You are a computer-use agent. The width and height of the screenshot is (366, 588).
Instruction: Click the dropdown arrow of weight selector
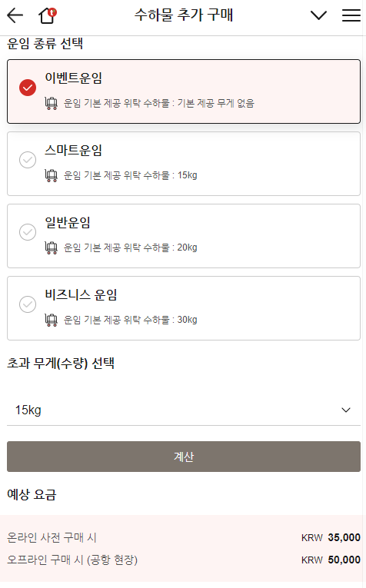coord(346,410)
